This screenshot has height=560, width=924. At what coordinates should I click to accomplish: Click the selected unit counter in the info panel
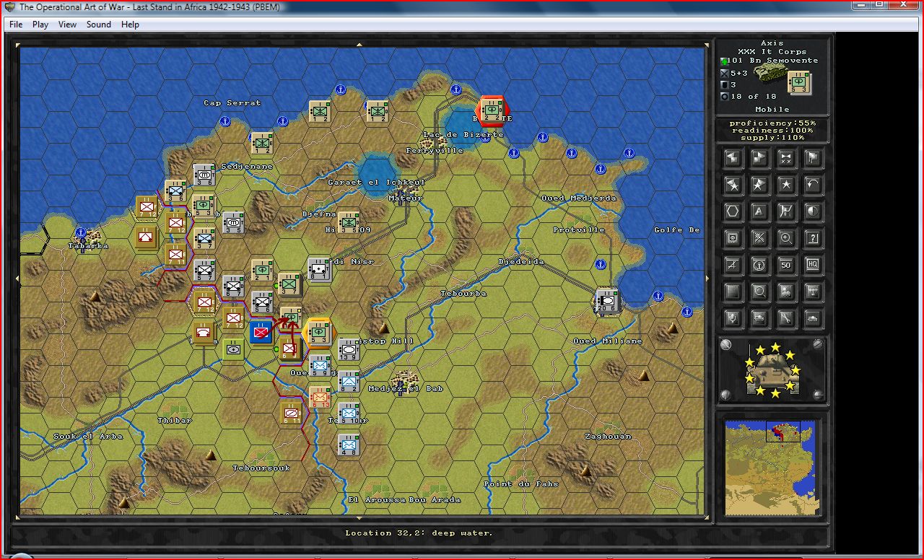[x=799, y=84]
